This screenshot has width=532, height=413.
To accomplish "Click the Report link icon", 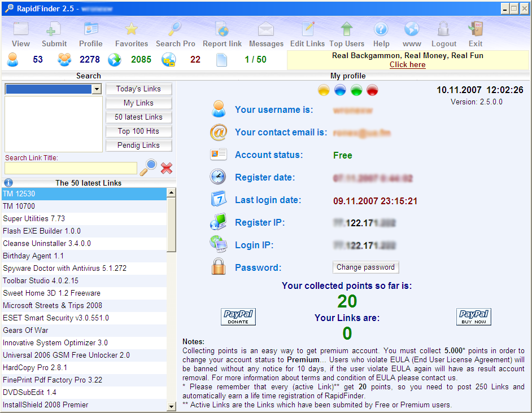I will tap(223, 29).
